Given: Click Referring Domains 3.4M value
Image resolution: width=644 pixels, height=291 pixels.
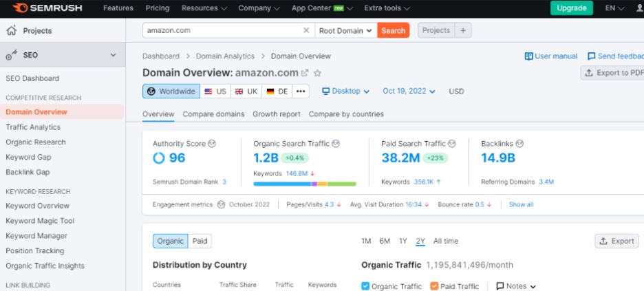Looking at the screenshot, I should pos(546,182).
